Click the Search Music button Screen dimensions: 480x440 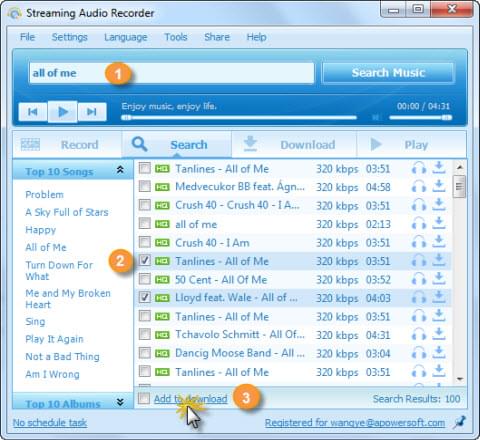click(388, 73)
